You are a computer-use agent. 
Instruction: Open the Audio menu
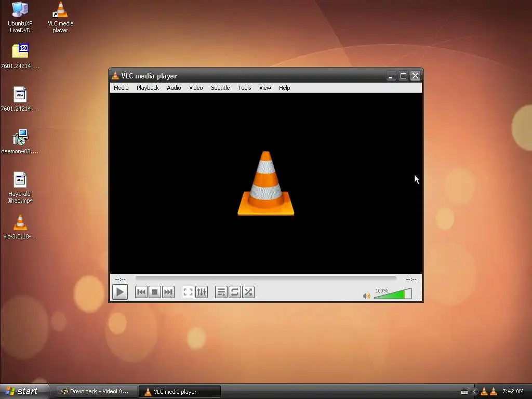tap(174, 88)
